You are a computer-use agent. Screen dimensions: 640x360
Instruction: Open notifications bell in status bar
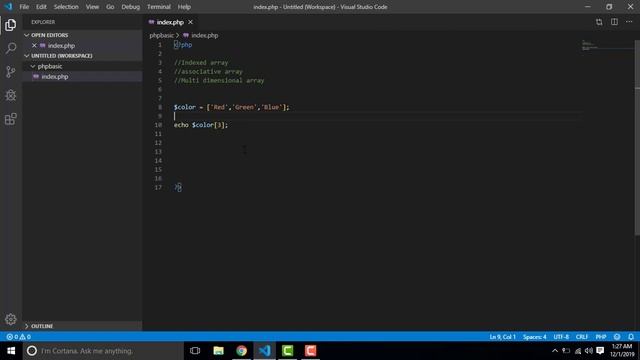(x=631, y=337)
